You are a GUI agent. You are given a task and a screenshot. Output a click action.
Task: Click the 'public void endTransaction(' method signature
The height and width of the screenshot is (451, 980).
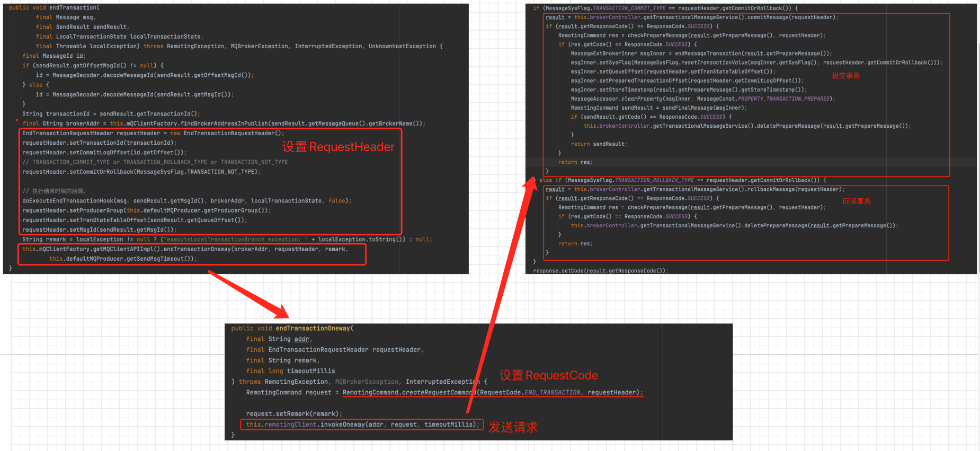54,8
